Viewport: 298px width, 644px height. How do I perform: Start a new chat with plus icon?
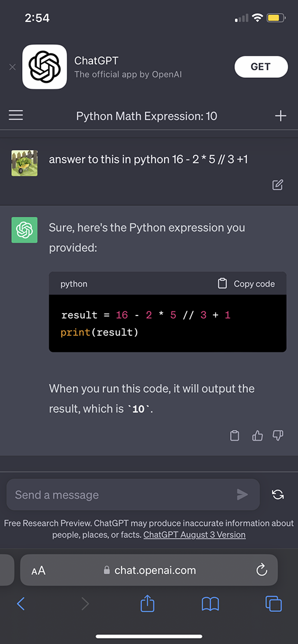(x=280, y=116)
